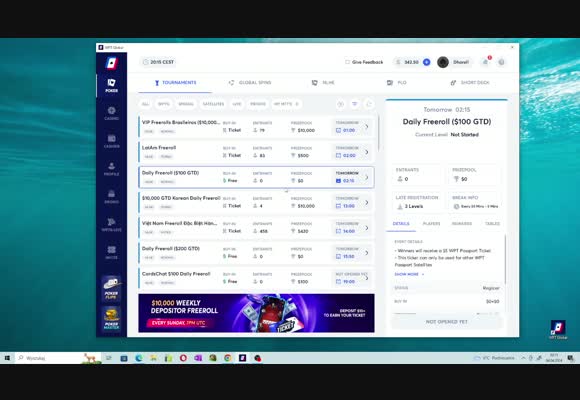Select the Satellites filter chip
The width and height of the screenshot is (580, 400).
(x=213, y=104)
